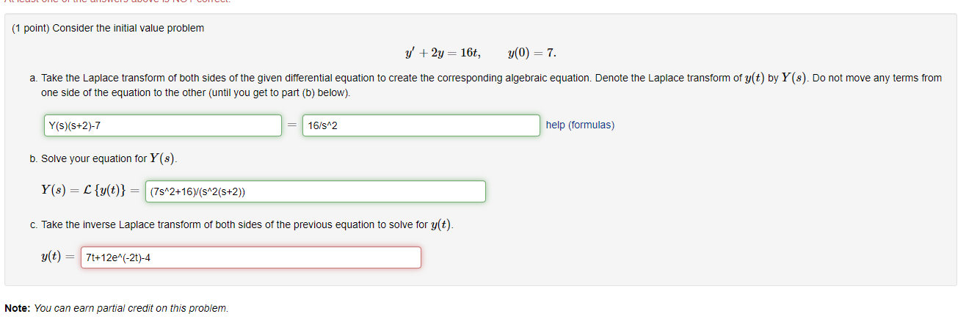Click 'Solve your equation for' in part b

coord(94,158)
